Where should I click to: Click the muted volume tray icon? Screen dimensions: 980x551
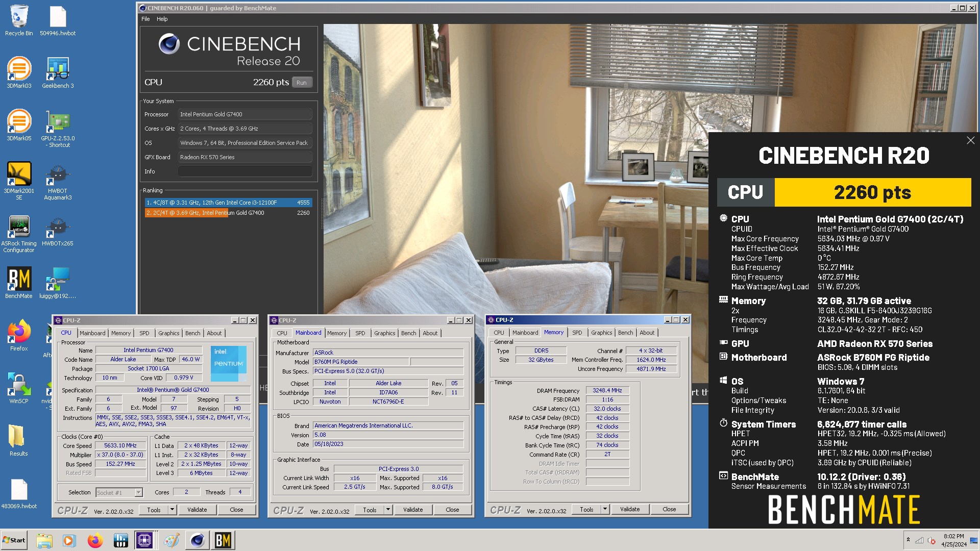pos(932,541)
